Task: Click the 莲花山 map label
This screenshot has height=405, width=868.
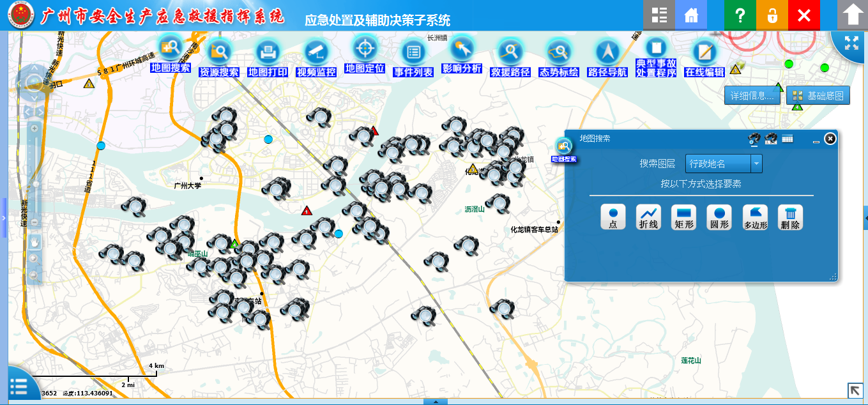Action: 691,360
